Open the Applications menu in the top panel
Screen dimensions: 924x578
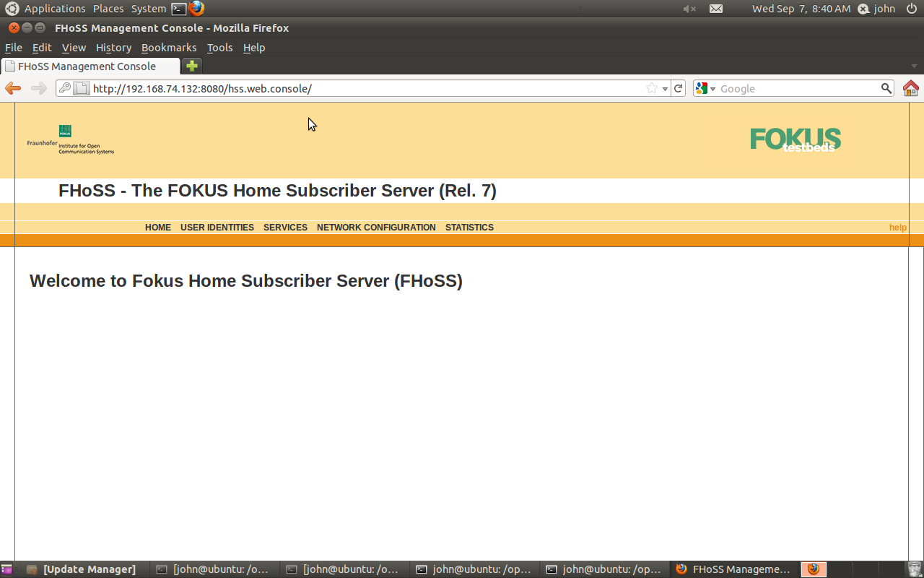pyautogui.click(x=55, y=9)
